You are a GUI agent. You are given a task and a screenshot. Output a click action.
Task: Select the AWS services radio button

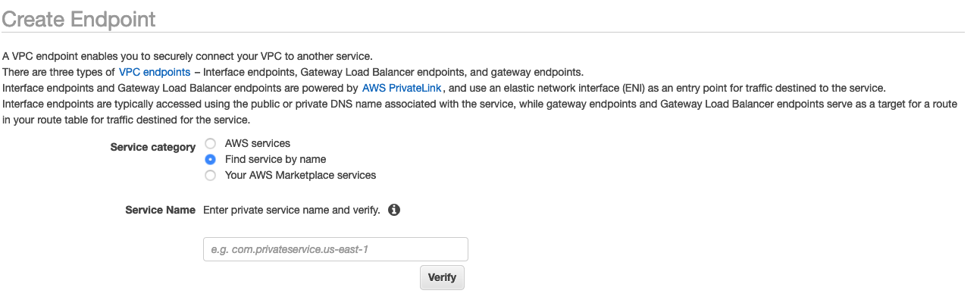coord(211,143)
